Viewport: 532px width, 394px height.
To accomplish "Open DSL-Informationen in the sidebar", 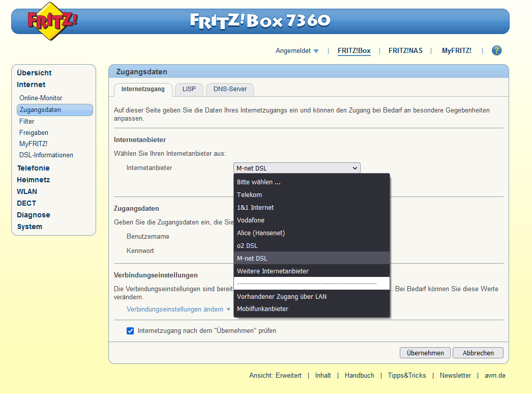I will click(x=46, y=155).
